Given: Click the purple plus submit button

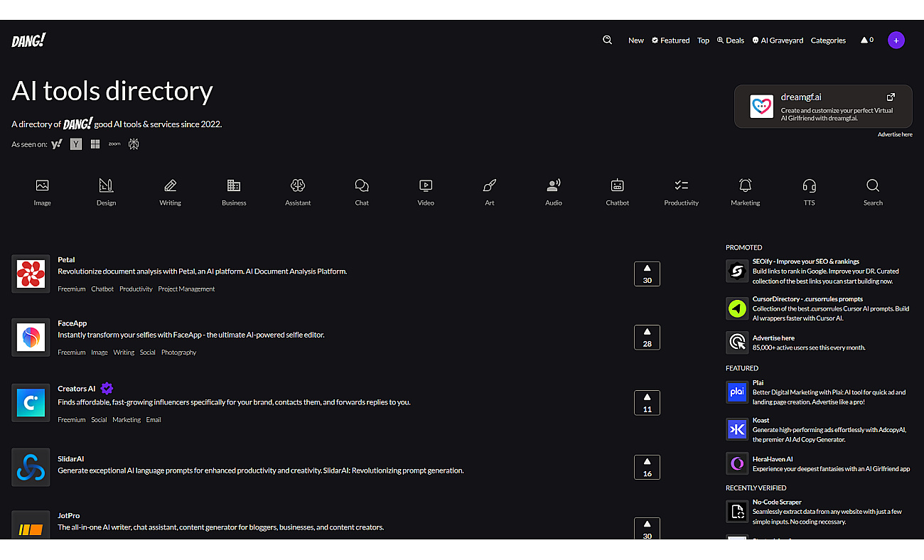Looking at the screenshot, I should coord(896,40).
